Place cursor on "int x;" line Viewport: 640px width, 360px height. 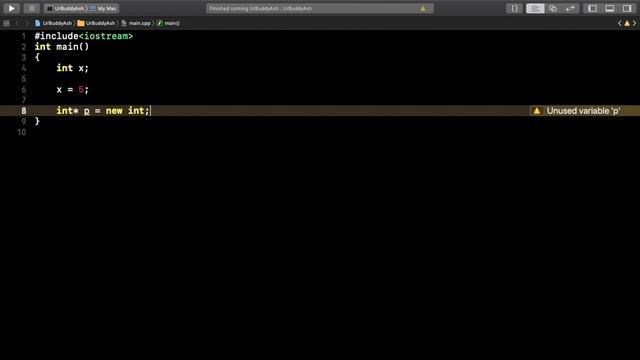click(72, 68)
